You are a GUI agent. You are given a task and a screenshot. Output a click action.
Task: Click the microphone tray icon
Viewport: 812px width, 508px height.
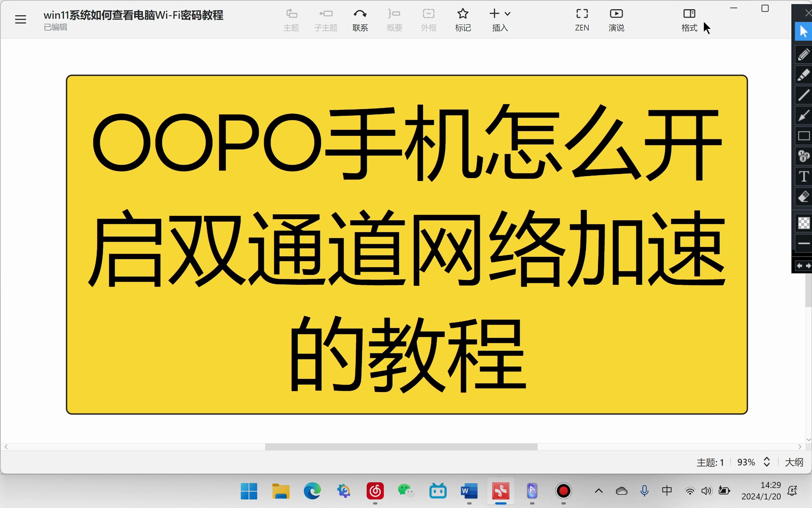(644, 491)
